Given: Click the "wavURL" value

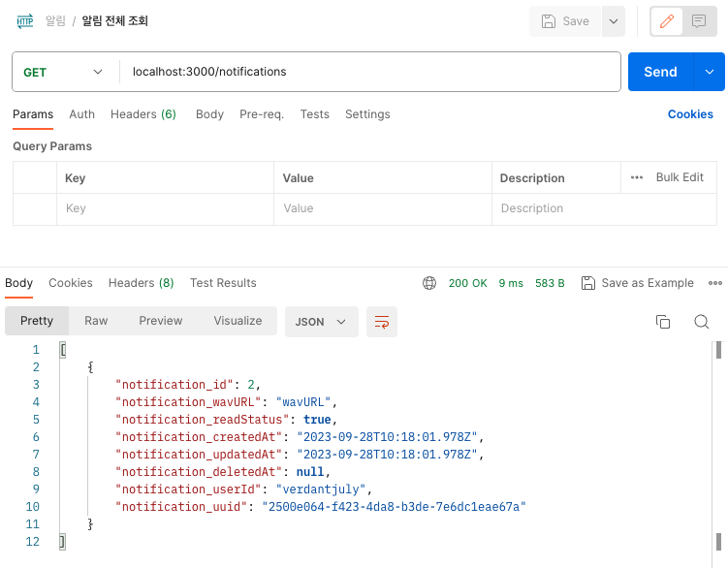Looking at the screenshot, I should [303, 402].
